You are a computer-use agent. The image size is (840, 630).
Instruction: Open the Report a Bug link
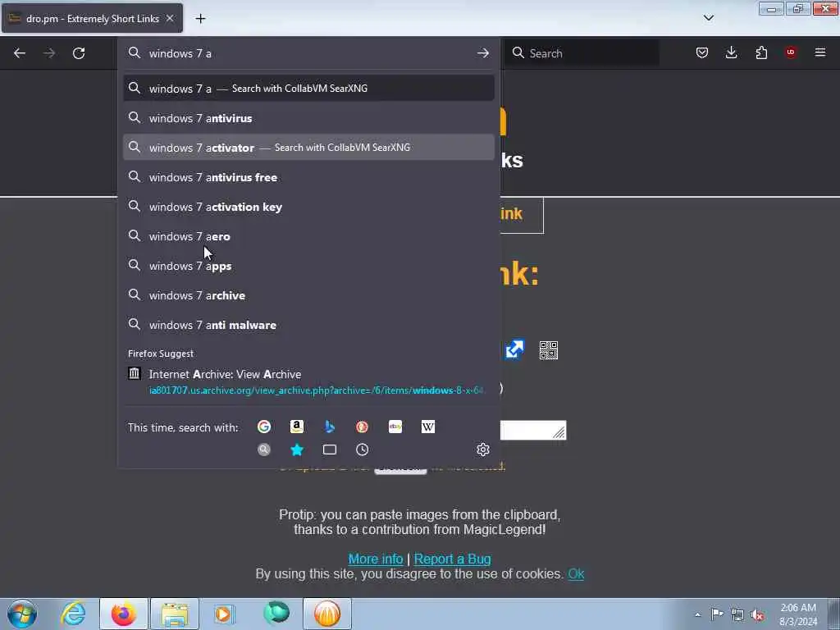click(452, 559)
